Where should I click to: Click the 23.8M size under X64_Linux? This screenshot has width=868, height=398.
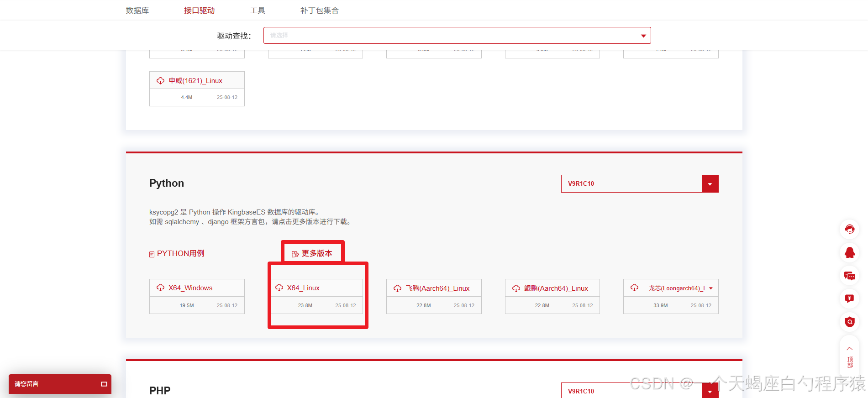pyautogui.click(x=305, y=305)
